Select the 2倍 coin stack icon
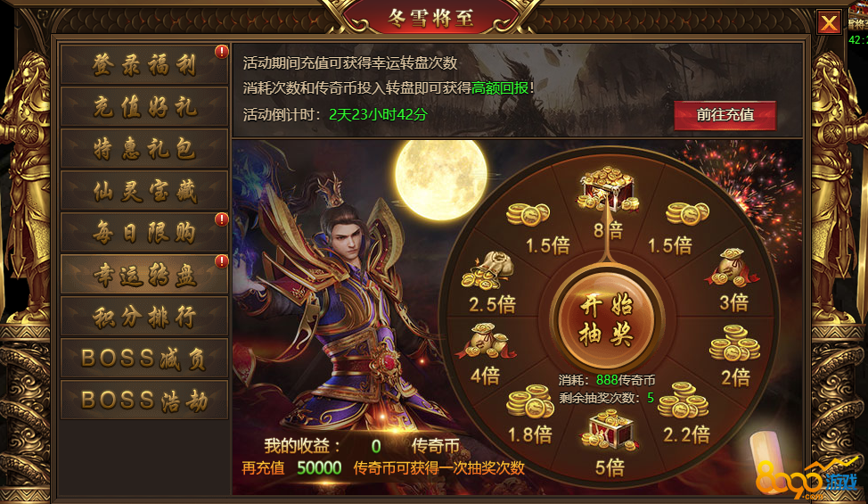Image resolution: width=868 pixels, height=504 pixels. coord(734,343)
